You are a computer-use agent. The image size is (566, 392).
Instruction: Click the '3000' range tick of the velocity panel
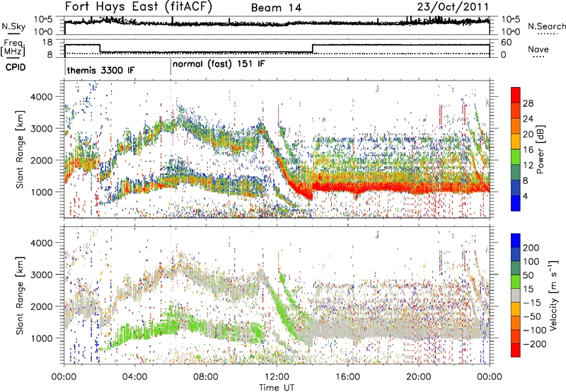pos(42,275)
